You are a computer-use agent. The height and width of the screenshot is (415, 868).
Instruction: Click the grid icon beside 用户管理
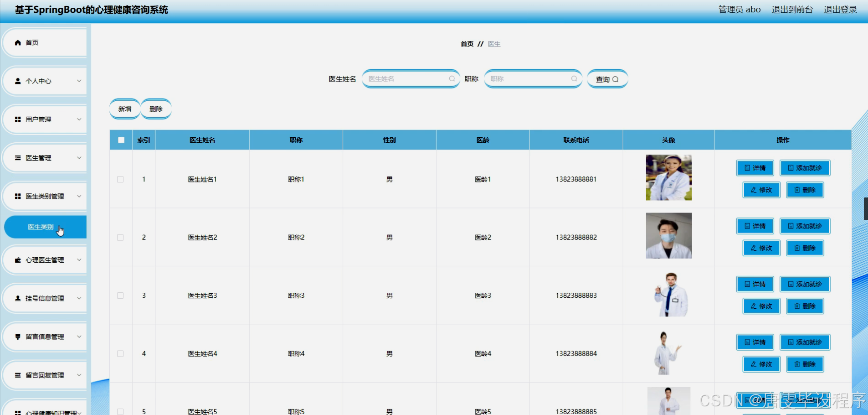pos(18,119)
